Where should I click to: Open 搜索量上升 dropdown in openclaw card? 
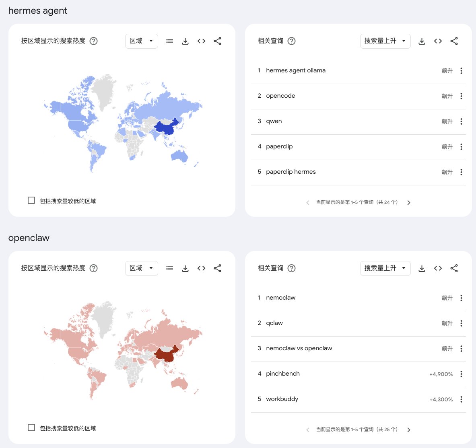(385, 268)
